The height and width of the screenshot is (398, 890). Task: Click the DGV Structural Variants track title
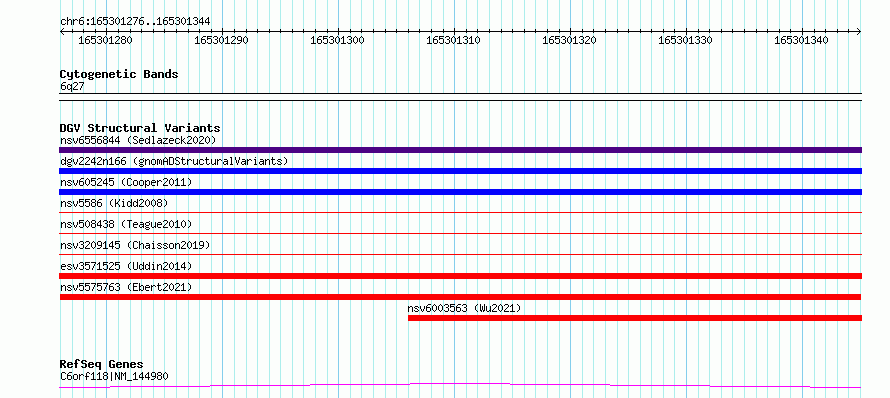pyautogui.click(x=140, y=128)
